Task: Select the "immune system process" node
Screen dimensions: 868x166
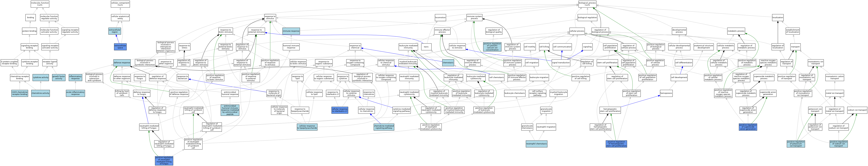Action: (474, 17)
